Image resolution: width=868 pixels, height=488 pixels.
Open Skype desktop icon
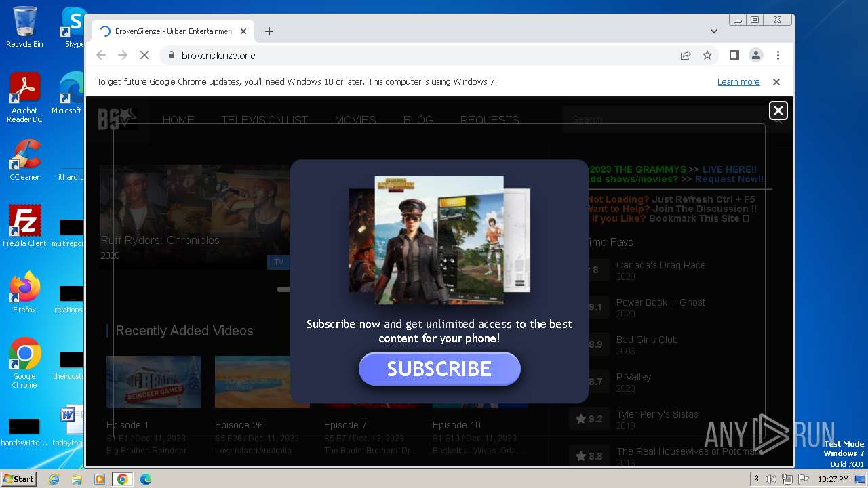click(73, 27)
